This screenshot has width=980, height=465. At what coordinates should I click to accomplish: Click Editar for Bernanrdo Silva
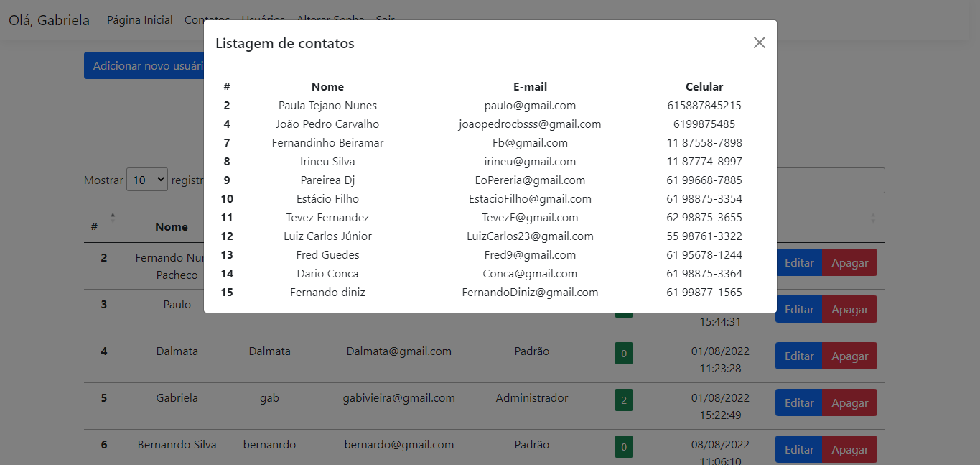pos(798,448)
